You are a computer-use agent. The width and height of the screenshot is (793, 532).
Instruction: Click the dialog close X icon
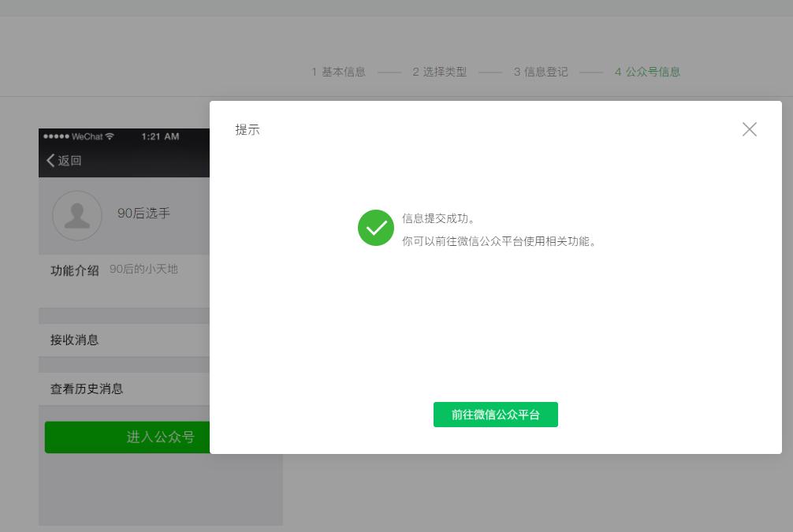[749, 129]
